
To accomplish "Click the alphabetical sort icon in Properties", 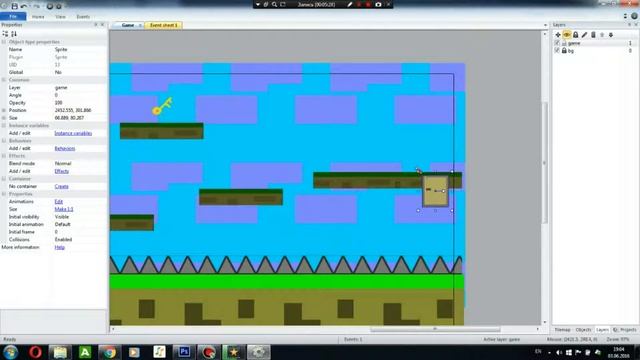I will tap(14, 34).
